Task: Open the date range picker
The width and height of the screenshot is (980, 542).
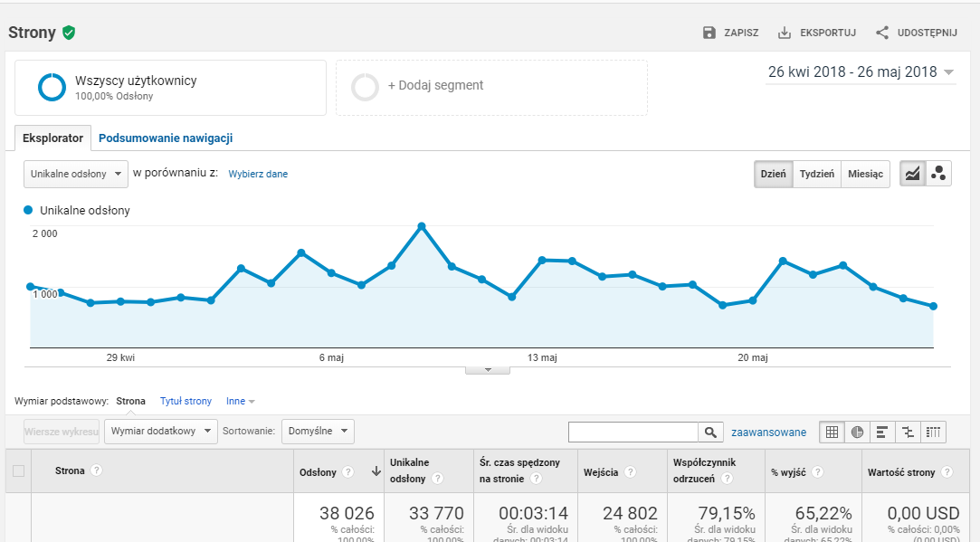Action: [x=861, y=72]
